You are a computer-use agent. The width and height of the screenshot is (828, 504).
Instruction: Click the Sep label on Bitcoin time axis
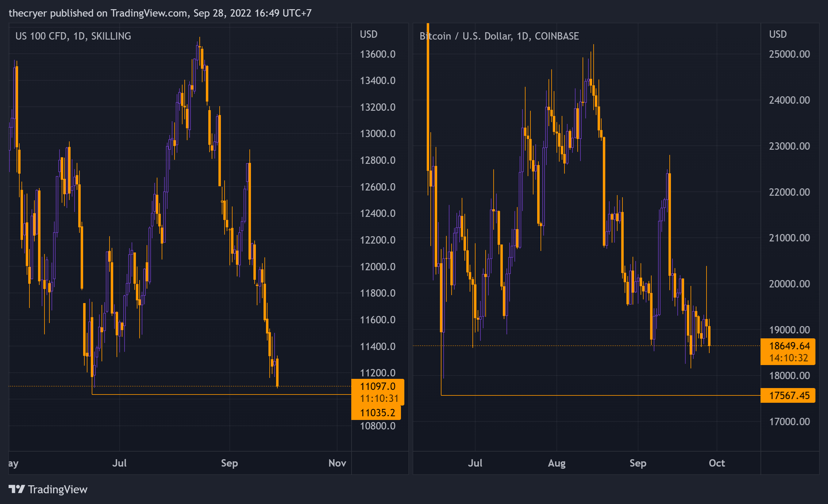[x=638, y=463]
